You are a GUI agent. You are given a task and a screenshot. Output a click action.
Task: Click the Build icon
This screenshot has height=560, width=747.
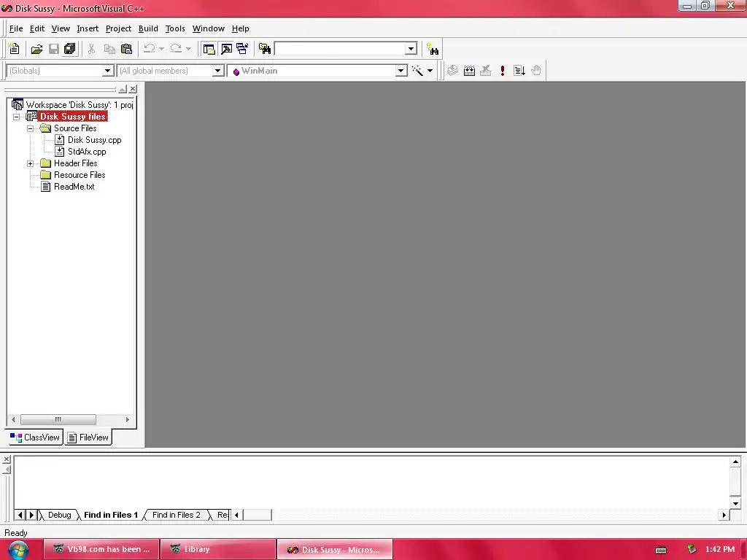469,71
